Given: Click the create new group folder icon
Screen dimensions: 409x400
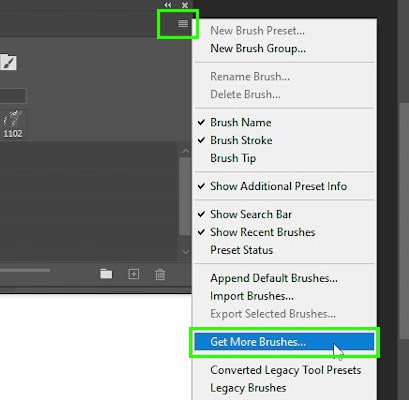Looking at the screenshot, I should [x=106, y=274].
